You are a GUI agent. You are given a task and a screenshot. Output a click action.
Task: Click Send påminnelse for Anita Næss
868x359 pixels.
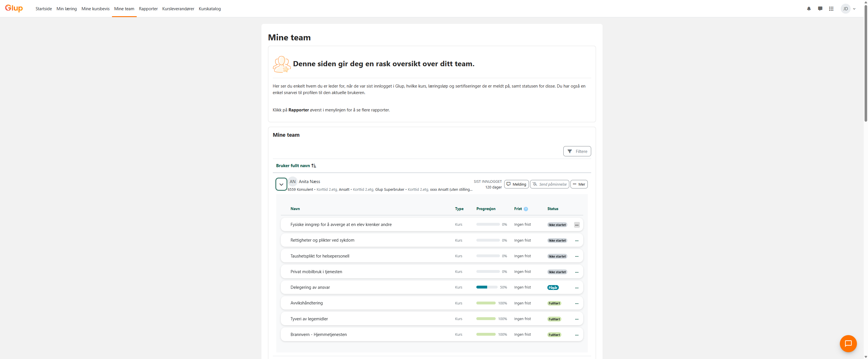(x=550, y=184)
